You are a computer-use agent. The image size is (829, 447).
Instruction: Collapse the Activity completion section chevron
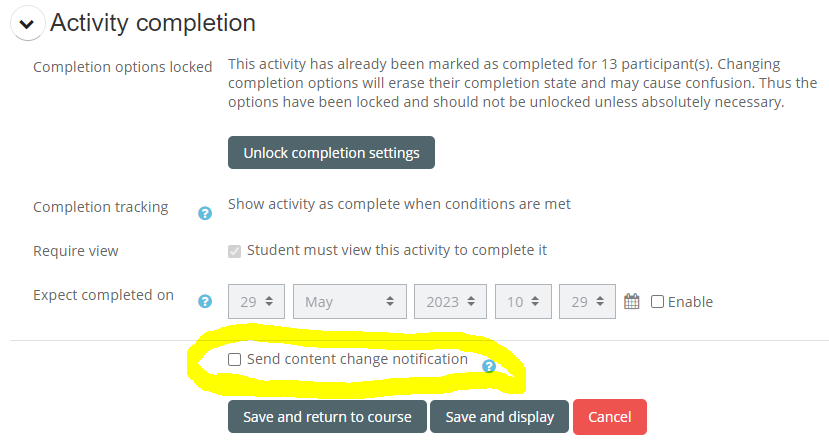point(28,25)
